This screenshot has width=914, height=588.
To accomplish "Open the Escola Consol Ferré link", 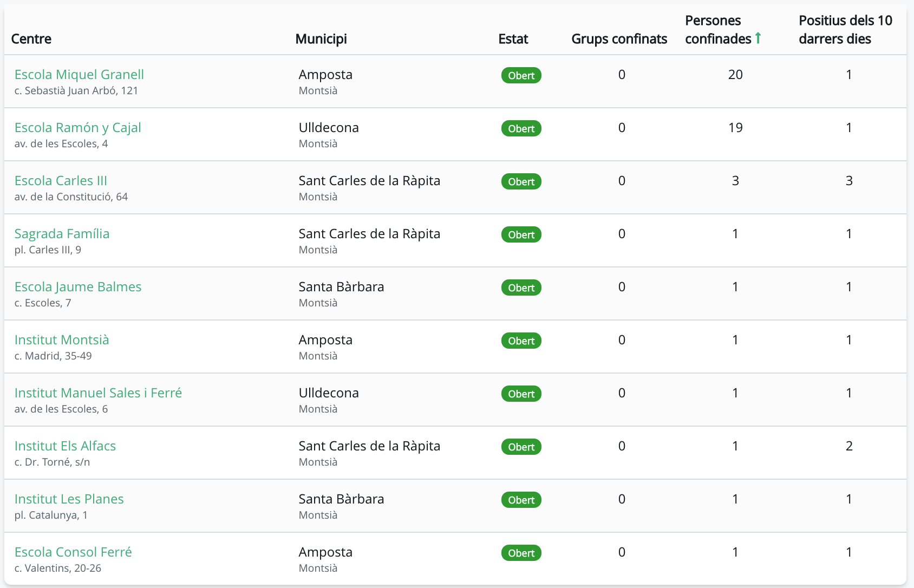I will click(73, 552).
